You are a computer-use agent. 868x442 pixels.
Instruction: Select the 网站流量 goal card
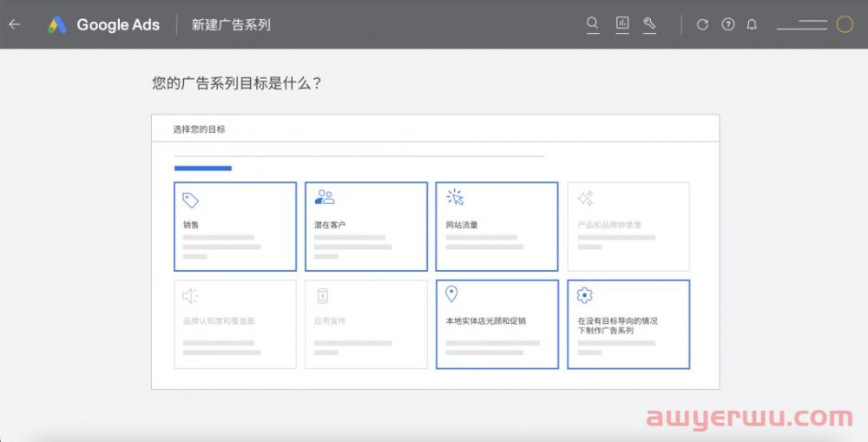click(x=496, y=227)
